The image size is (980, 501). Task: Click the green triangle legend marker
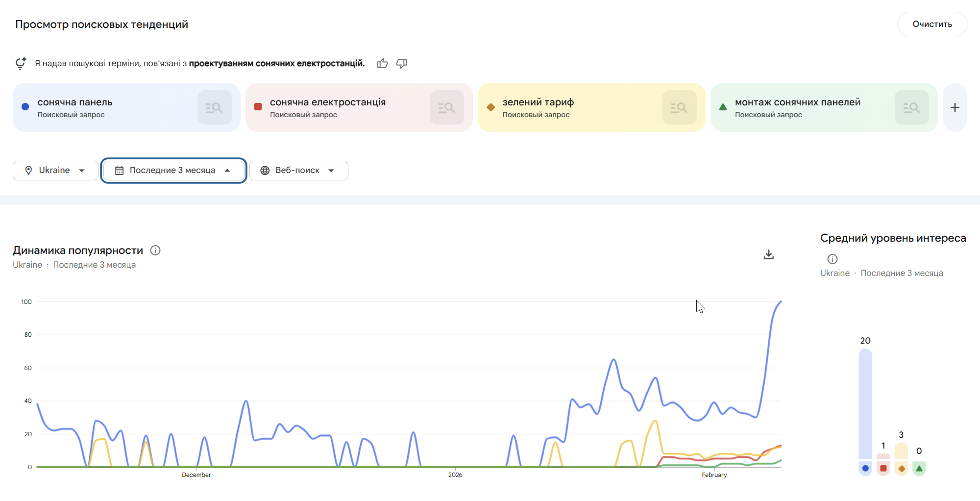pos(919,468)
